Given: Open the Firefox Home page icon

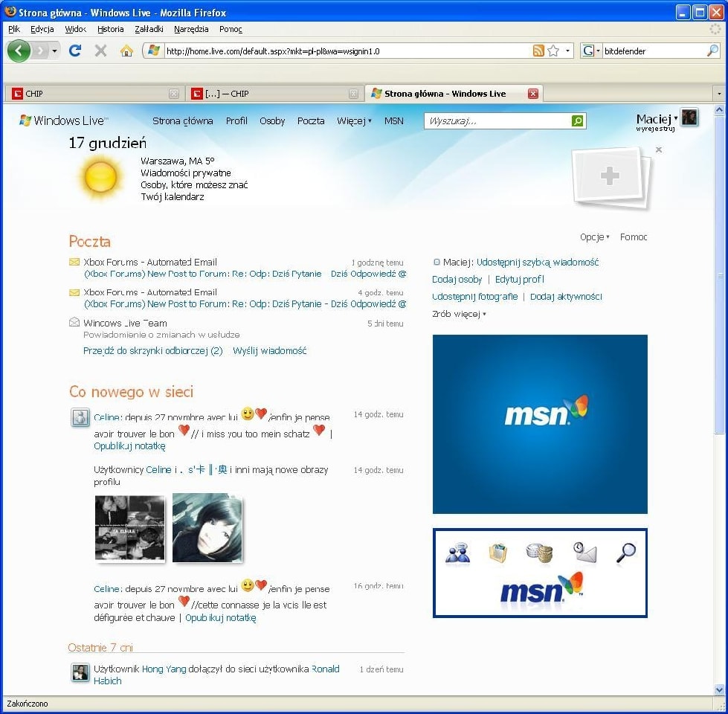Looking at the screenshot, I should click(126, 51).
